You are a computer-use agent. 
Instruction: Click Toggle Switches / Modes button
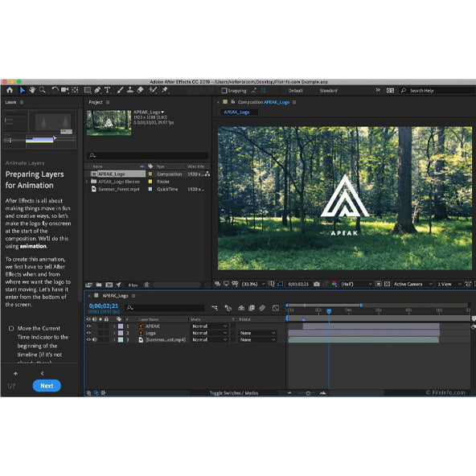pyautogui.click(x=234, y=393)
